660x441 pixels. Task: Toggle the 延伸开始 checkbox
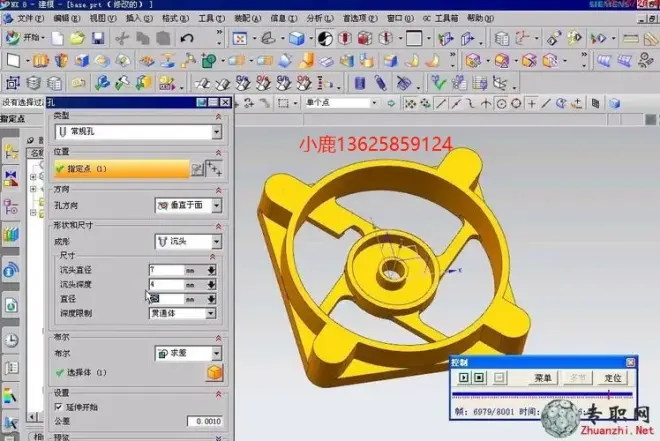click(x=58, y=407)
